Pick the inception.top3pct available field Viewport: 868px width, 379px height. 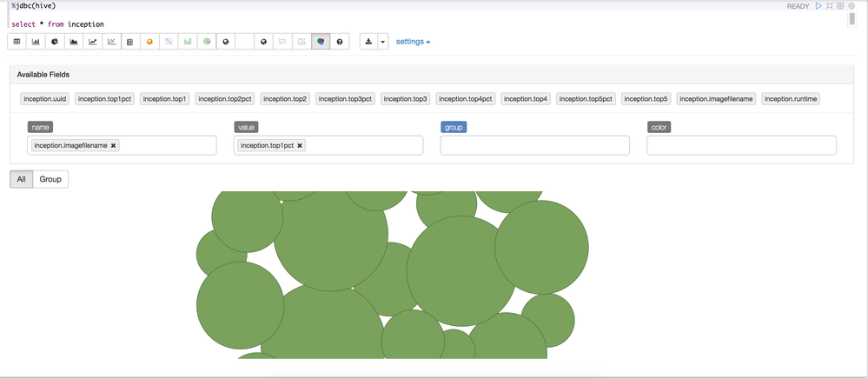[346, 99]
